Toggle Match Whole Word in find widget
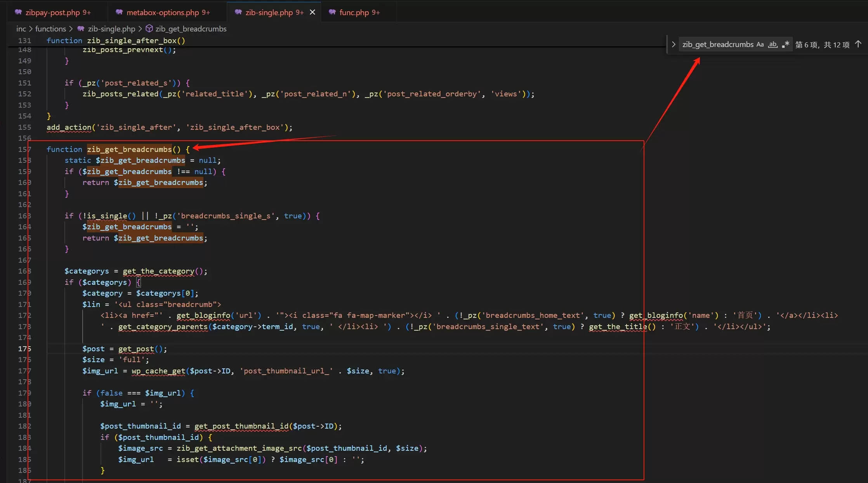This screenshot has height=483, width=868. coord(773,44)
